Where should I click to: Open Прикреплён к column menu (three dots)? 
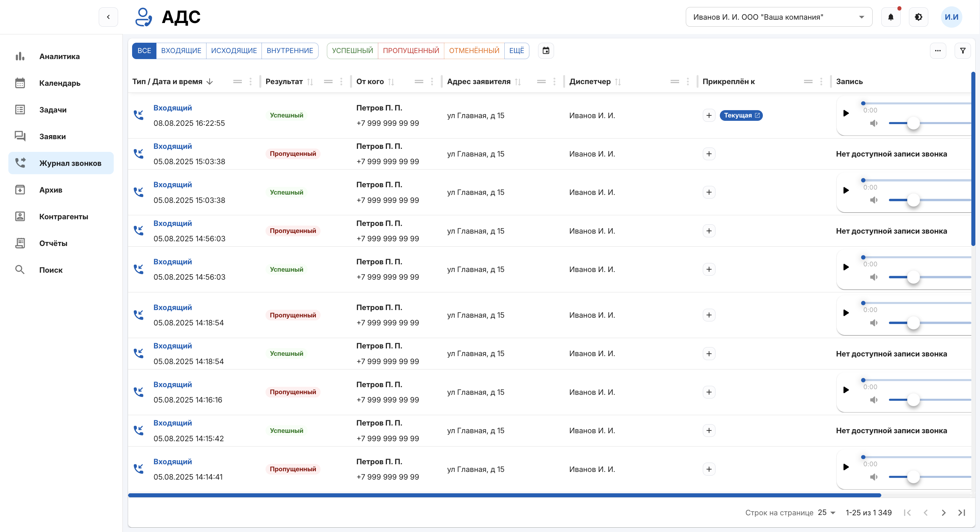coord(821,81)
